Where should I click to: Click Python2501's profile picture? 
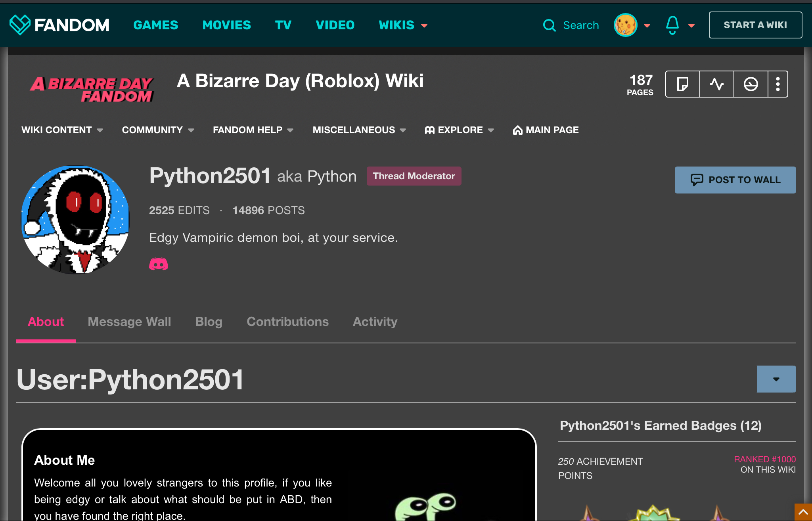pos(75,220)
